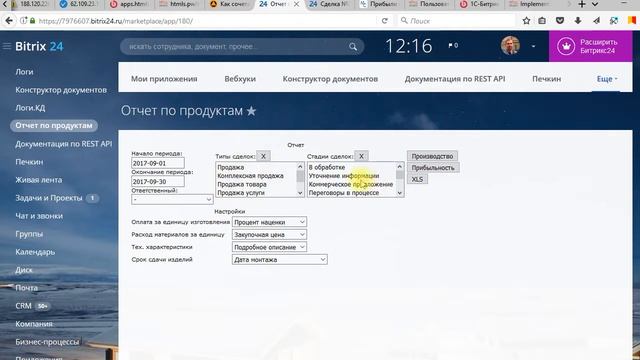This screenshot has width=640, height=360.
Task: Open Диск in the sidebar
Action: 24,270
